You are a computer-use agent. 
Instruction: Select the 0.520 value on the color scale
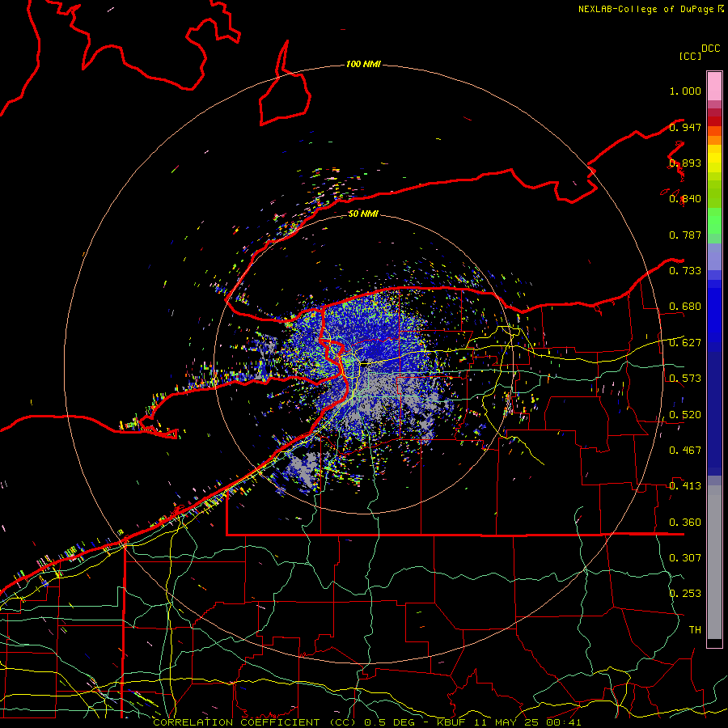(685, 415)
